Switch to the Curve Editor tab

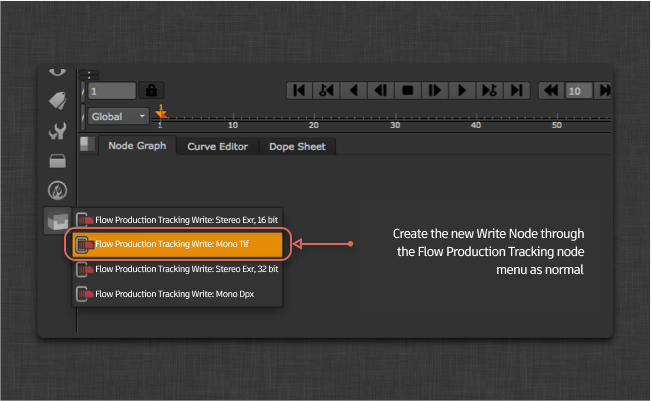coord(217,146)
